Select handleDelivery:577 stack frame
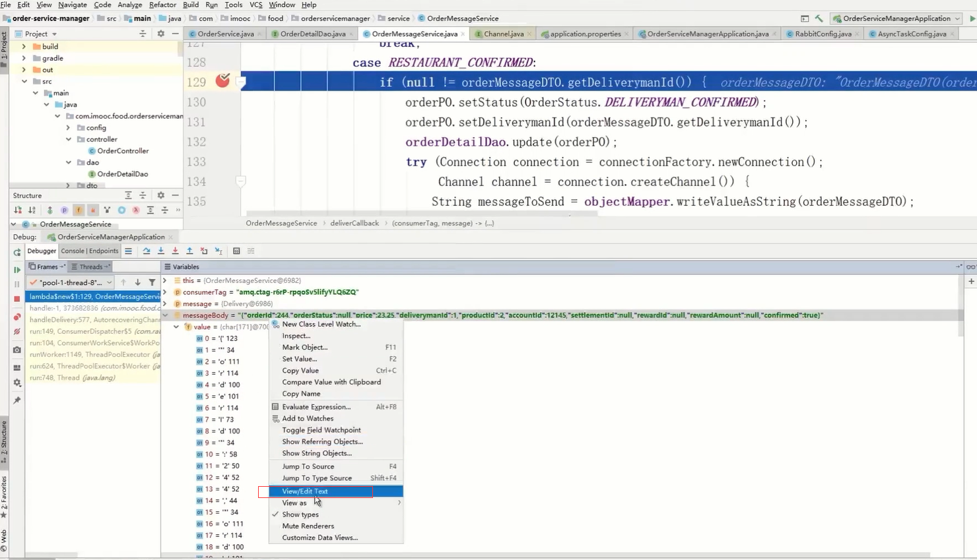Screen dimensions: 977x560 94,320
